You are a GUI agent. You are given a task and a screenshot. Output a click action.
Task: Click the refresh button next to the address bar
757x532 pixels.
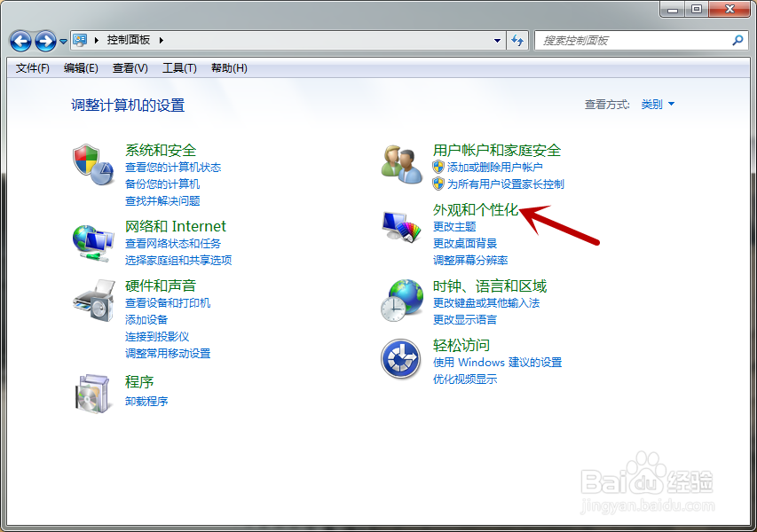click(x=517, y=41)
